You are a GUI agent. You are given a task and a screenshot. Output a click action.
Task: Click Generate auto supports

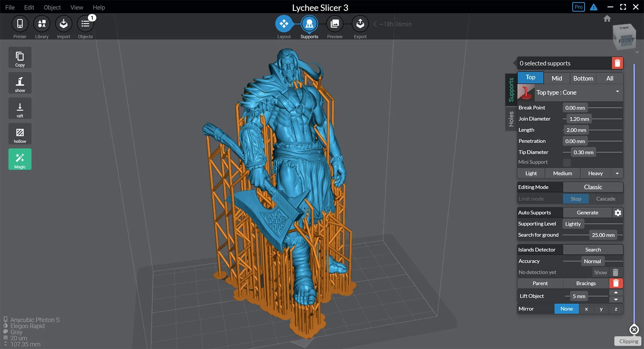588,213
